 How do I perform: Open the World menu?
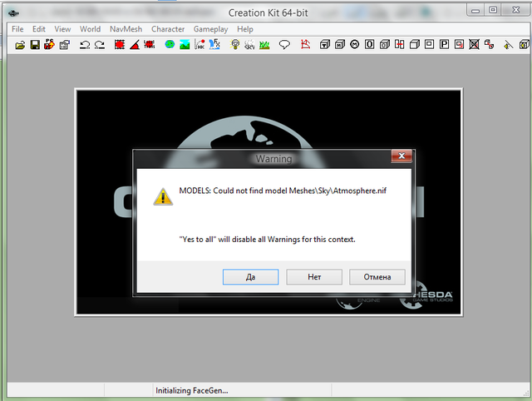(90, 29)
